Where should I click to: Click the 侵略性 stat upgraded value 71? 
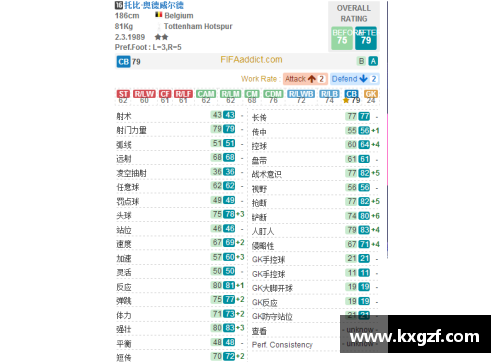tap(364, 244)
